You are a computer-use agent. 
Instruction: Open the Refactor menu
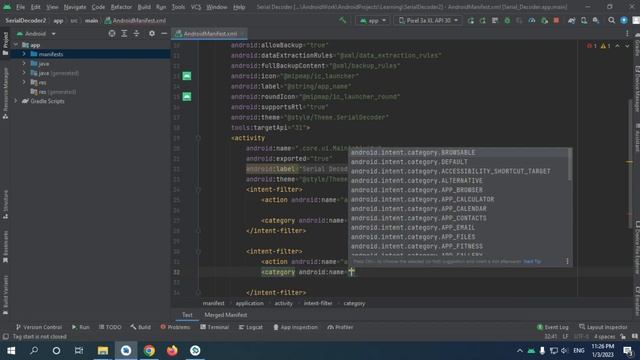[x=121, y=7]
